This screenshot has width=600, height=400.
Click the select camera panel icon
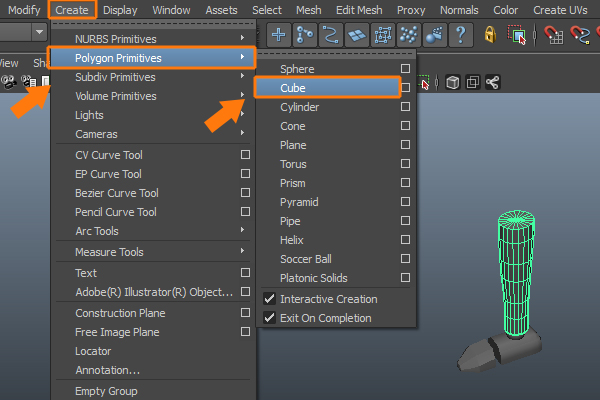[8, 81]
